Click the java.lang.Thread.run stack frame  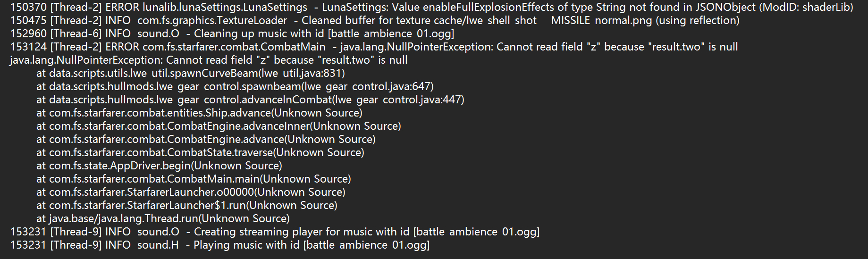(163, 219)
